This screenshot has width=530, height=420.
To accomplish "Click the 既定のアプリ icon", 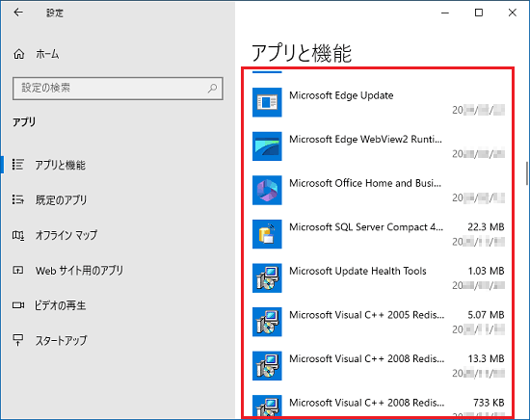I will coord(18,199).
